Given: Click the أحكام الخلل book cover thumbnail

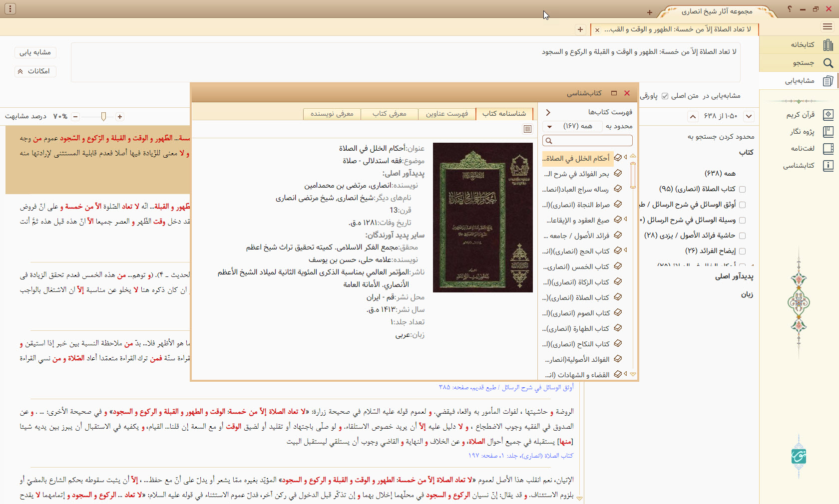Looking at the screenshot, I should [483, 218].
